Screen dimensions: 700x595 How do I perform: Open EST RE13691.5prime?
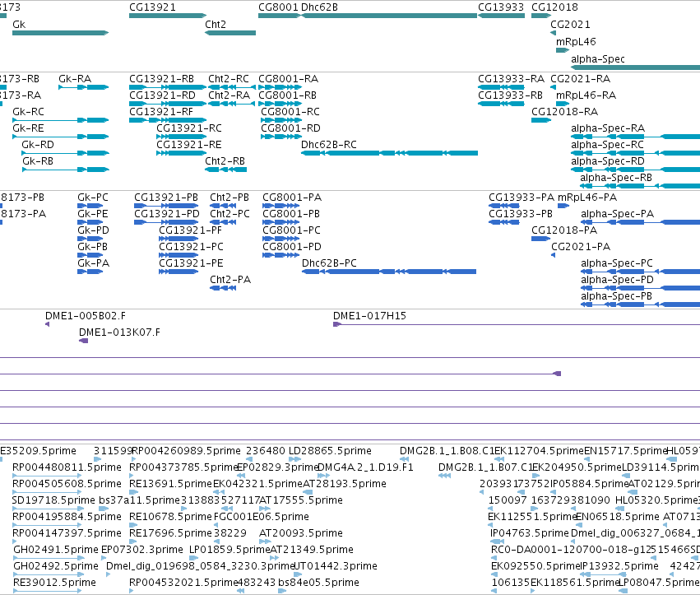(x=134, y=492)
